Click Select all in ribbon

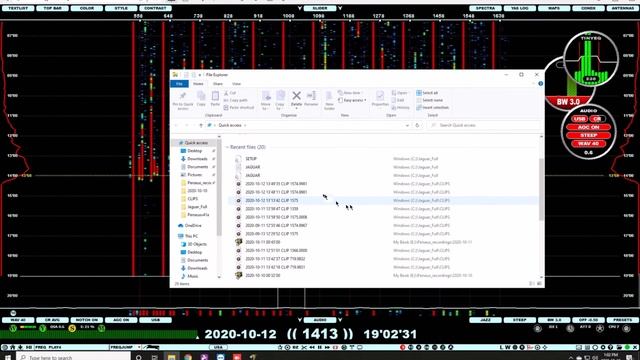427,93
